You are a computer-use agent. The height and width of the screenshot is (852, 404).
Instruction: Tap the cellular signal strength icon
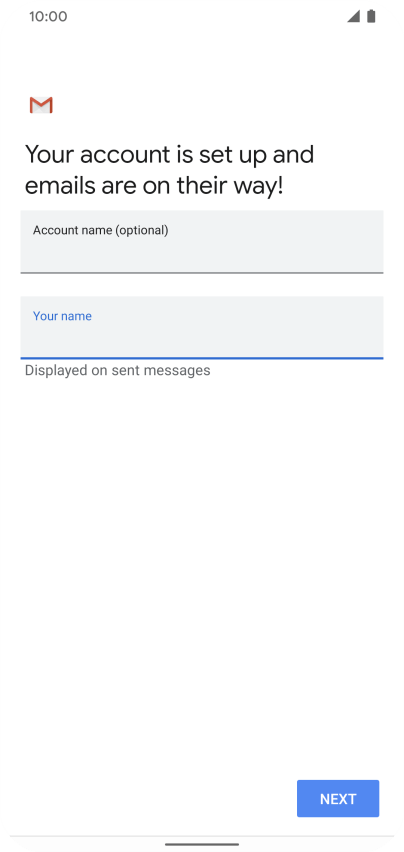pos(354,16)
